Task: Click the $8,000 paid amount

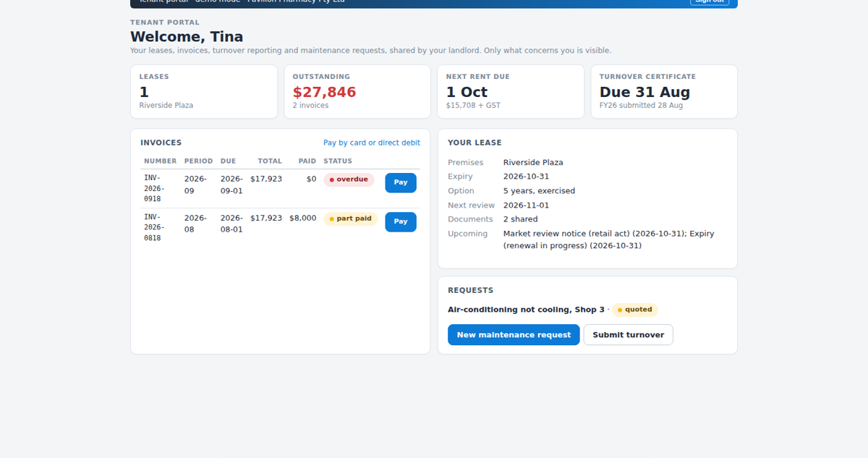Action: (303, 218)
